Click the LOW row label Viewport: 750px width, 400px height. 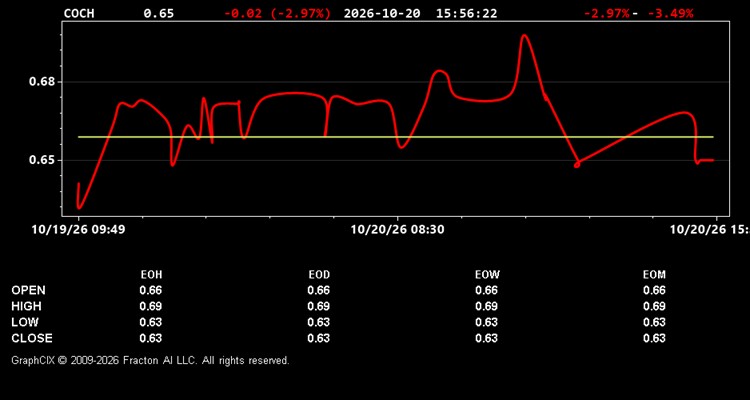click(25, 322)
